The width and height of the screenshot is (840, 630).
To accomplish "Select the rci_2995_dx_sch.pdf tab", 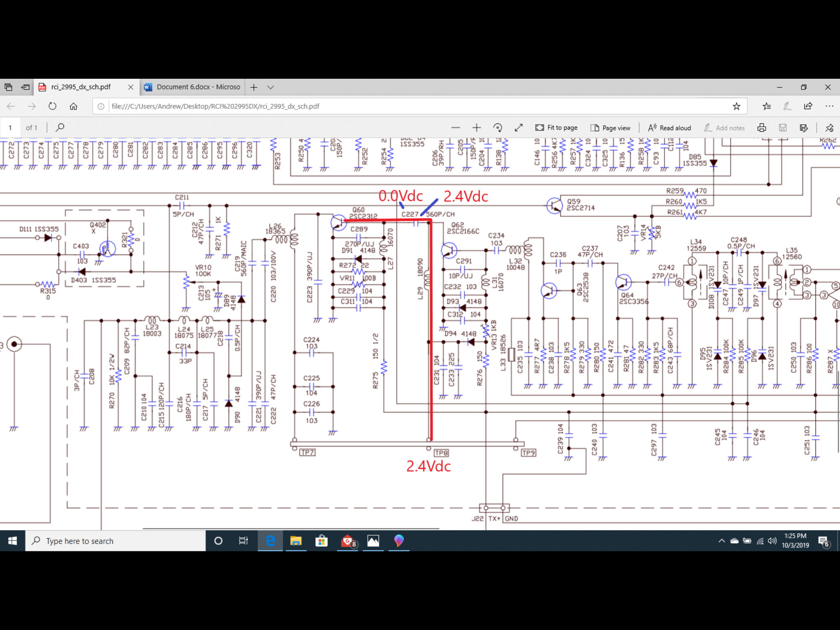I will click(81, 87).
